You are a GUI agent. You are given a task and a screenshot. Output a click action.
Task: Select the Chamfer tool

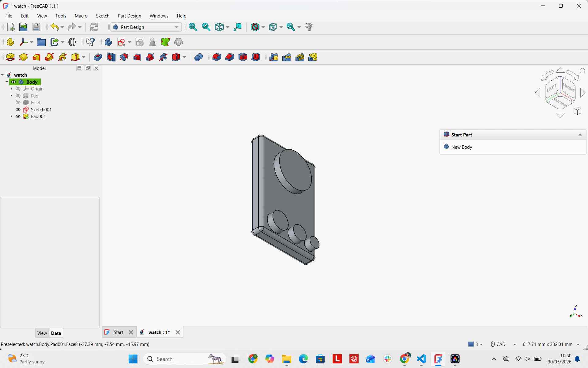coord(230,57)
